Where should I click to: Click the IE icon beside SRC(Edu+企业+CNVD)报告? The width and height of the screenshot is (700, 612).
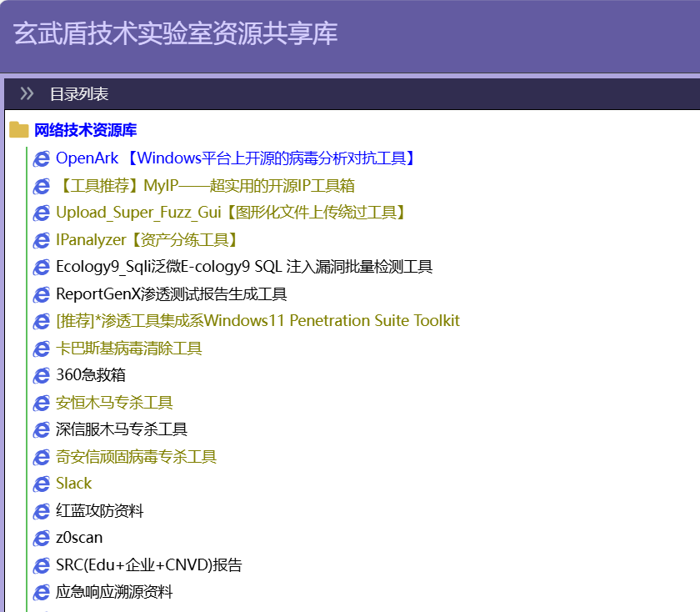(x=42, y=565)
